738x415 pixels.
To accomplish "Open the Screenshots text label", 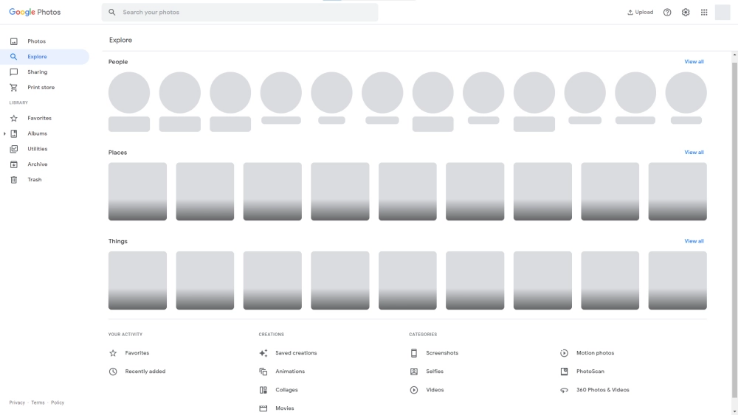I will click(x=442, y=353).
